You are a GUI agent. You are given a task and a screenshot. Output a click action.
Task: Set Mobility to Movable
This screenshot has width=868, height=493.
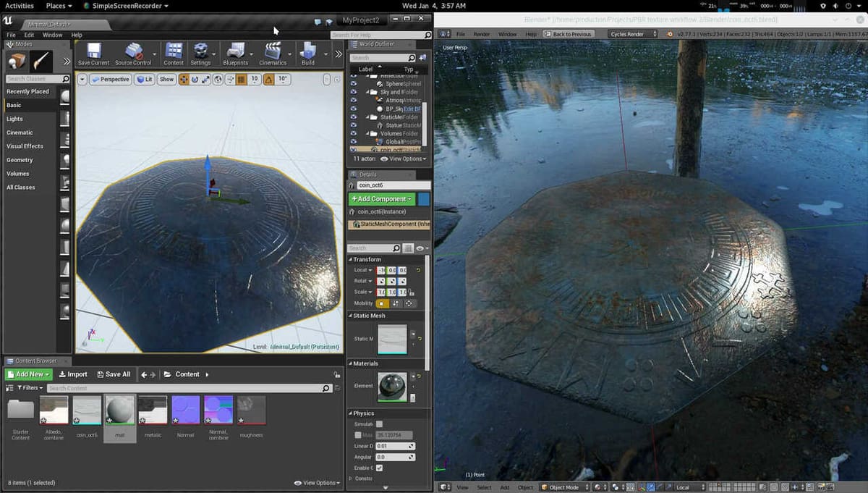pyautogui.click(x=409, y=303)
